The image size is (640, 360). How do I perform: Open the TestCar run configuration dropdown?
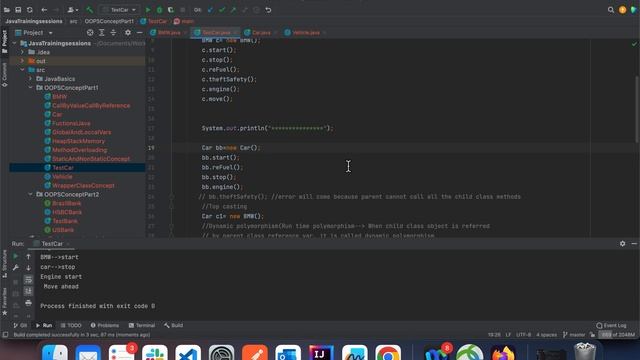point(119,10)
